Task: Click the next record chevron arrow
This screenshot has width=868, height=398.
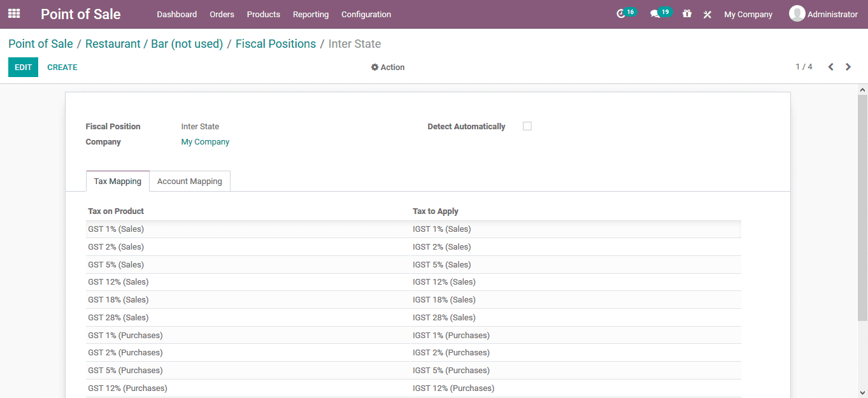Action: point(848,66)
